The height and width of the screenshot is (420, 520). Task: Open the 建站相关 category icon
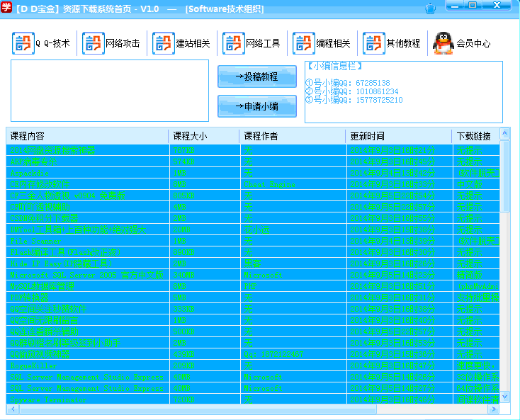[164, 43]
